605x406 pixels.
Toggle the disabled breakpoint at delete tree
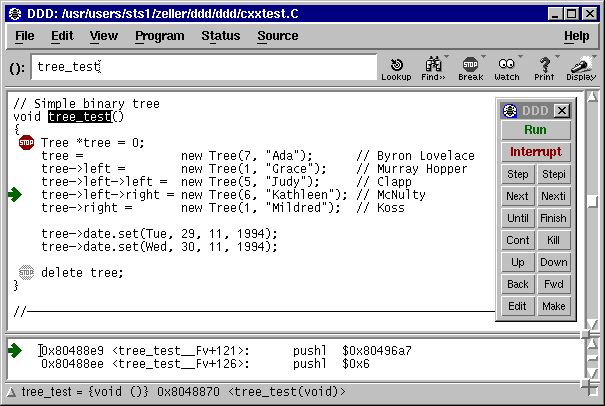[x=26, y=272]
